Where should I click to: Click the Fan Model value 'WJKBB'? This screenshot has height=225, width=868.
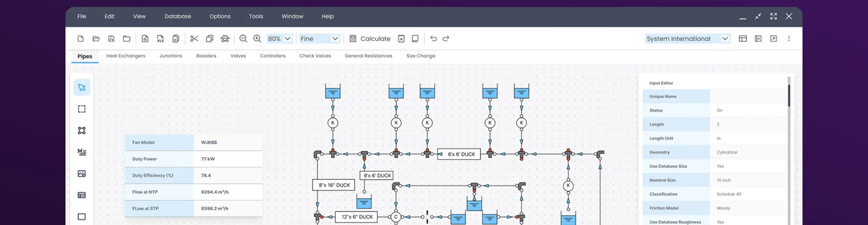click(x=209, y=142)
